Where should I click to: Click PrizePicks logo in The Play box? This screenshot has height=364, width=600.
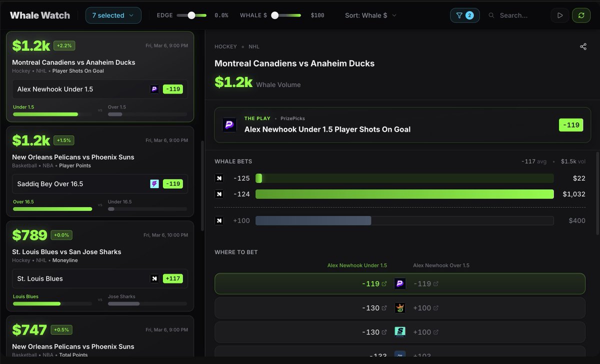(229, 125)
